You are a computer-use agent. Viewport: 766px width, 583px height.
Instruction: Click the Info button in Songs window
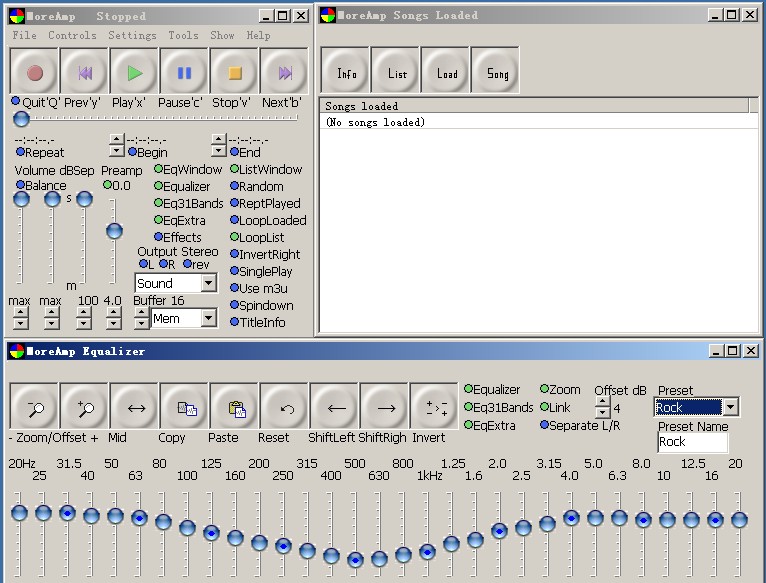(347, 73)
